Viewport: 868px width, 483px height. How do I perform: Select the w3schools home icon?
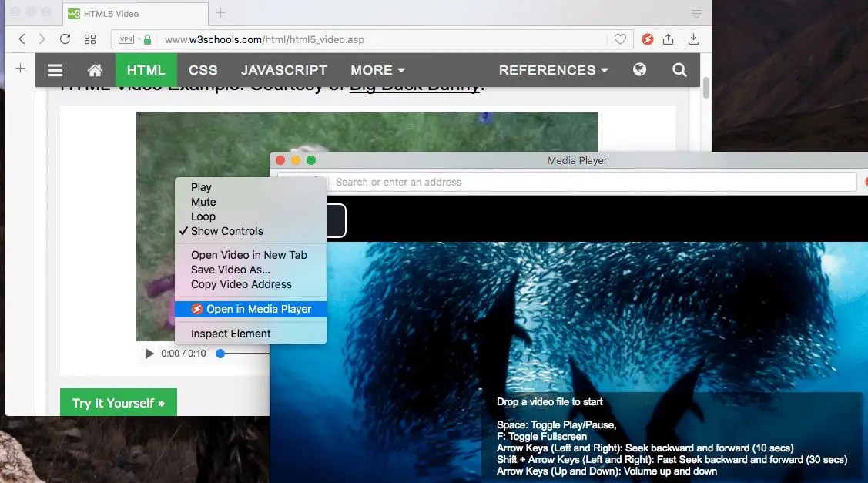click(x=94, y=70)
